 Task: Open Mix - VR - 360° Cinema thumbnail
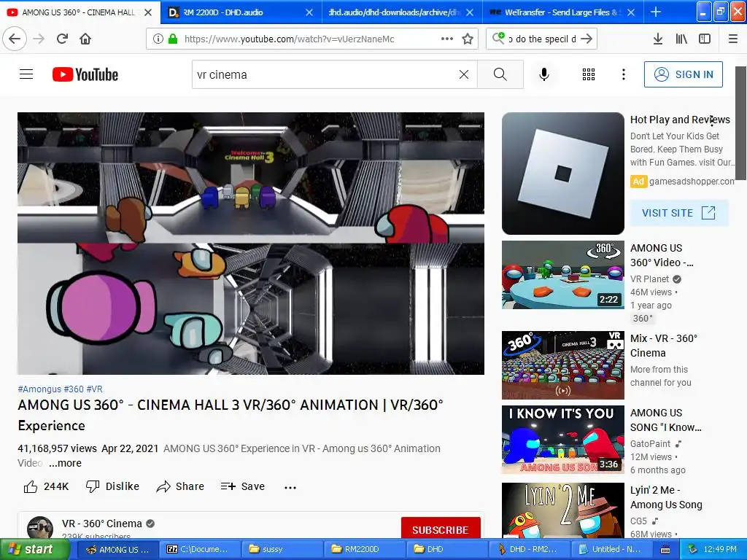tap(563, 365)
